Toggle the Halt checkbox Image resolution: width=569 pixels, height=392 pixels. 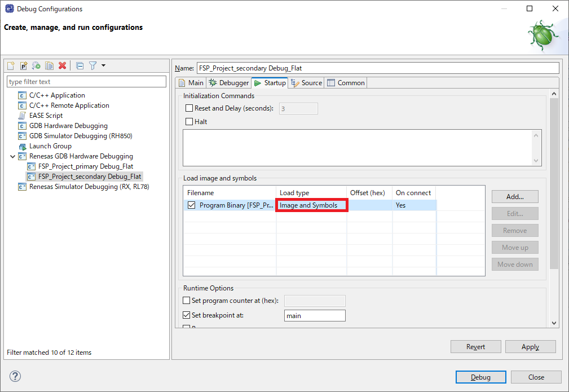pos(189,122)
